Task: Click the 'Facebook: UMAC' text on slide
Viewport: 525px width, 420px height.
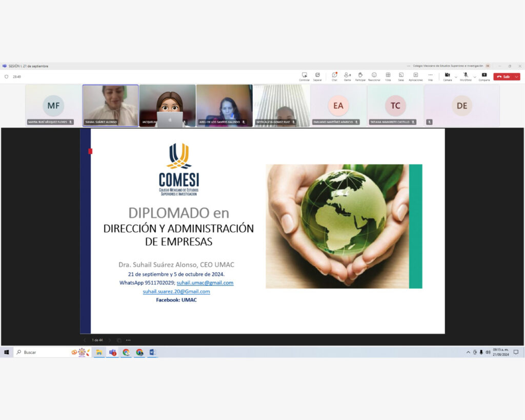Action: click(176, 300)
